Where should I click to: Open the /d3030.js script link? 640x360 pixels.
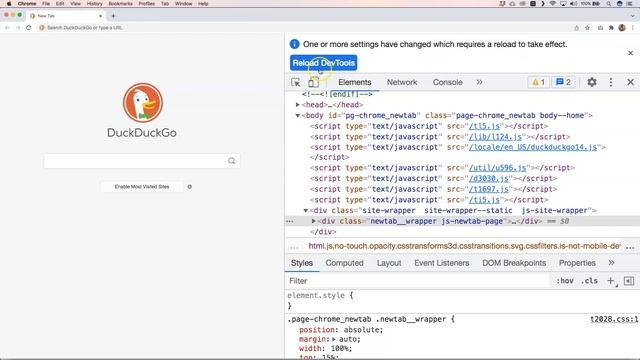click(x=489, y=178)
